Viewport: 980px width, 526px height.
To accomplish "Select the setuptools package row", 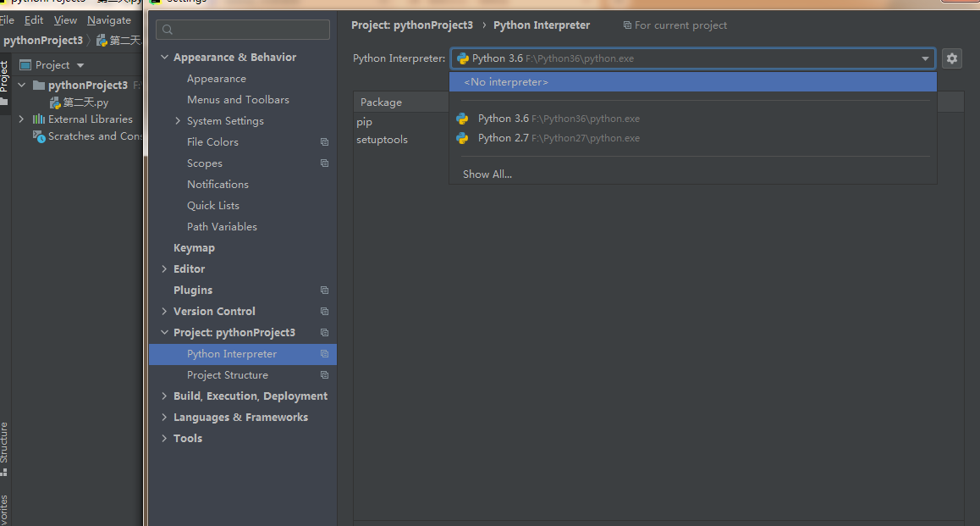I will click(382, 140).
